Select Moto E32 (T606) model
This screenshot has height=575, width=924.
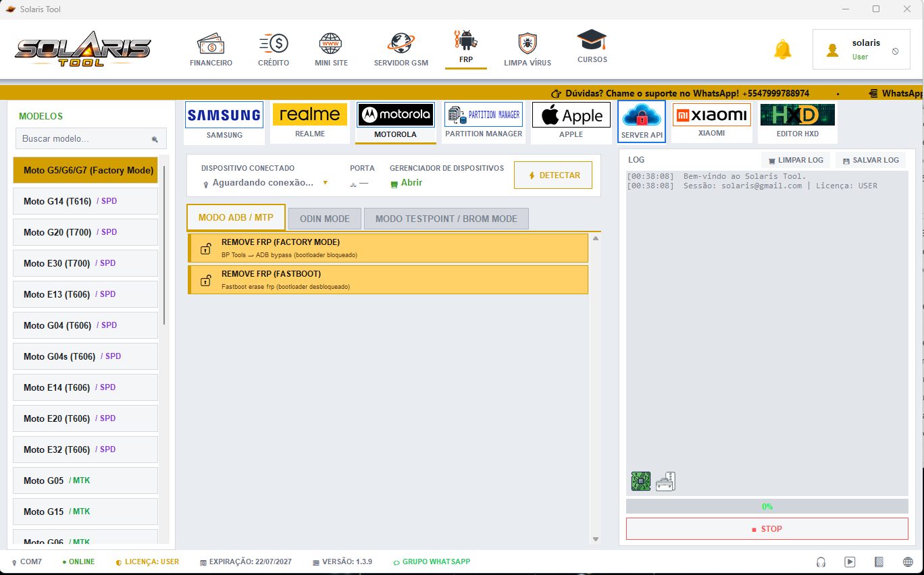[x=85, y=449]
